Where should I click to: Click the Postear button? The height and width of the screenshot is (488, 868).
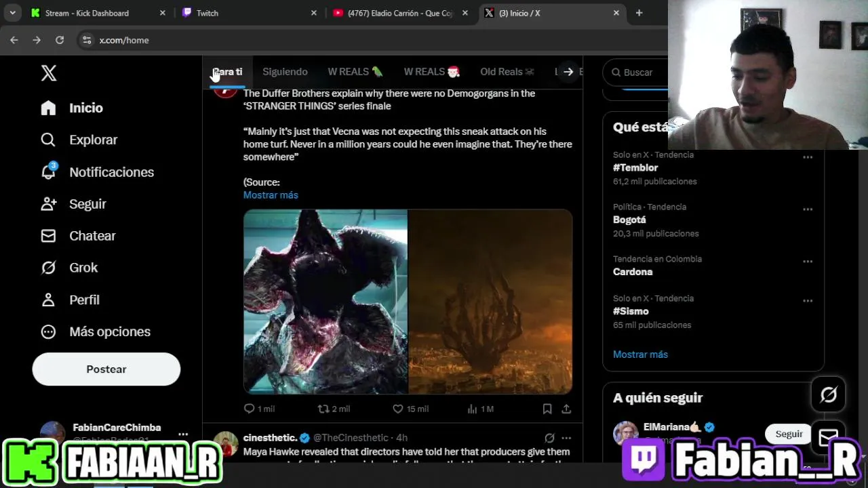tap(106, 369)
